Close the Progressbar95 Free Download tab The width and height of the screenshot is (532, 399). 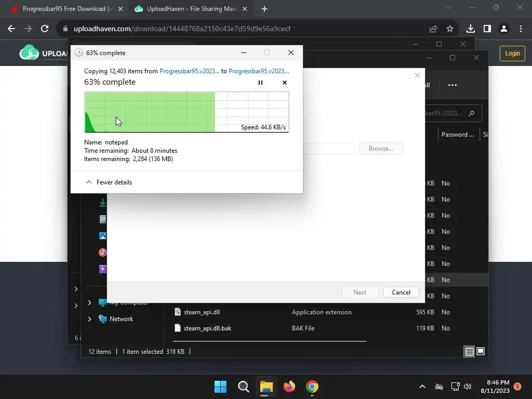click(121, 9)
